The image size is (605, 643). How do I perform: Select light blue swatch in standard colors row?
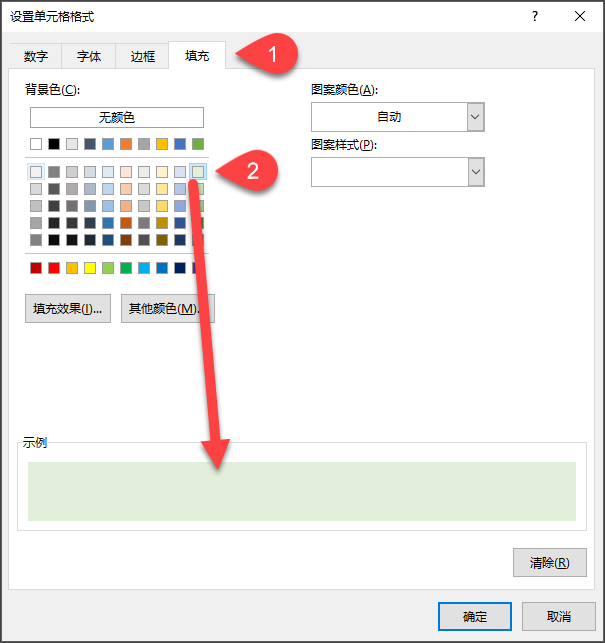(x=144, y=268)
